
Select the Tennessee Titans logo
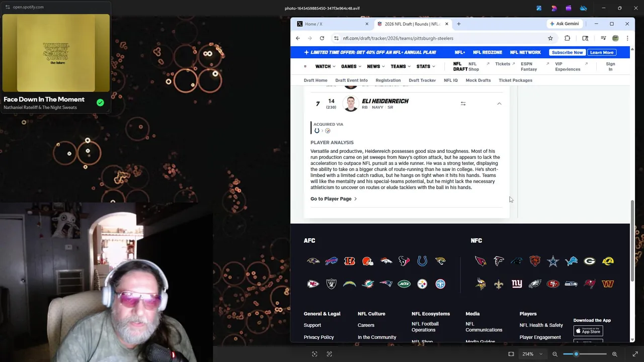coord(440,284)
